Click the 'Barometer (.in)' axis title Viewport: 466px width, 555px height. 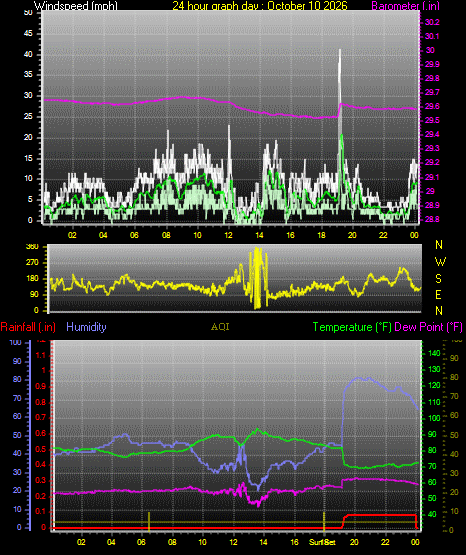405,6
